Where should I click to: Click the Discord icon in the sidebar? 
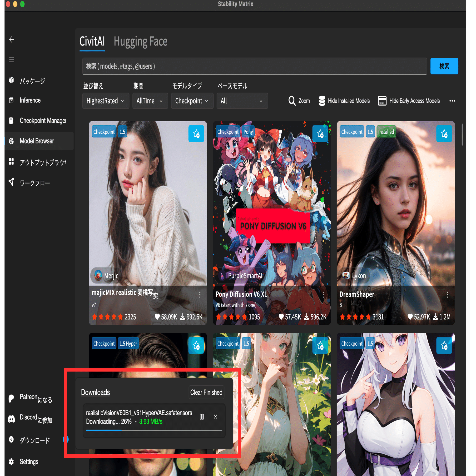click(x=11, y=419)
